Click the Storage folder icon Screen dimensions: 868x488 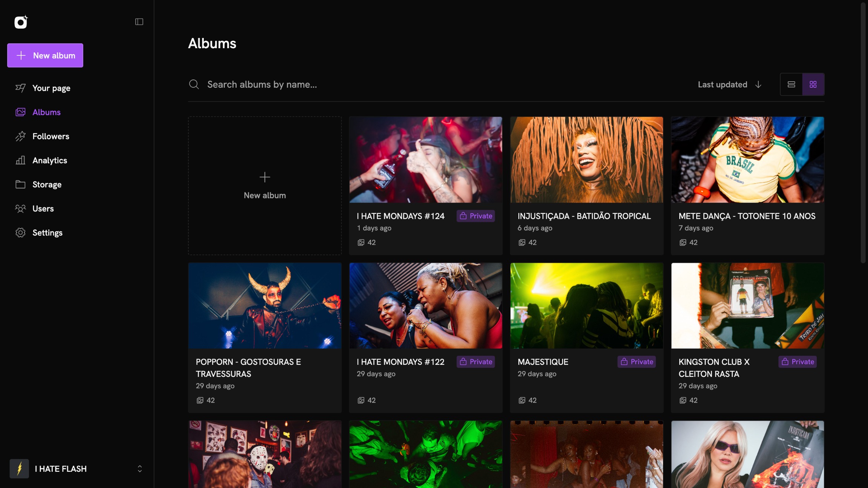tap(20, 185)
